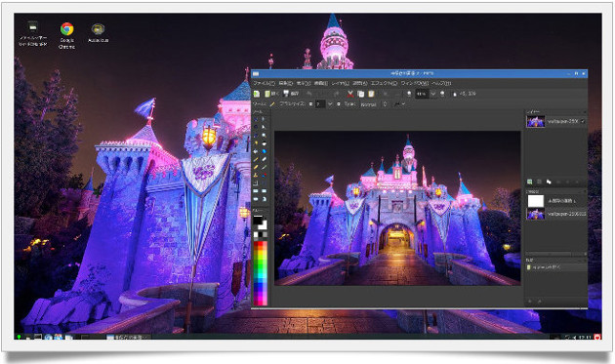Click the Type Normal stepper arrows

pyautogui.click(x=385, y=104)
